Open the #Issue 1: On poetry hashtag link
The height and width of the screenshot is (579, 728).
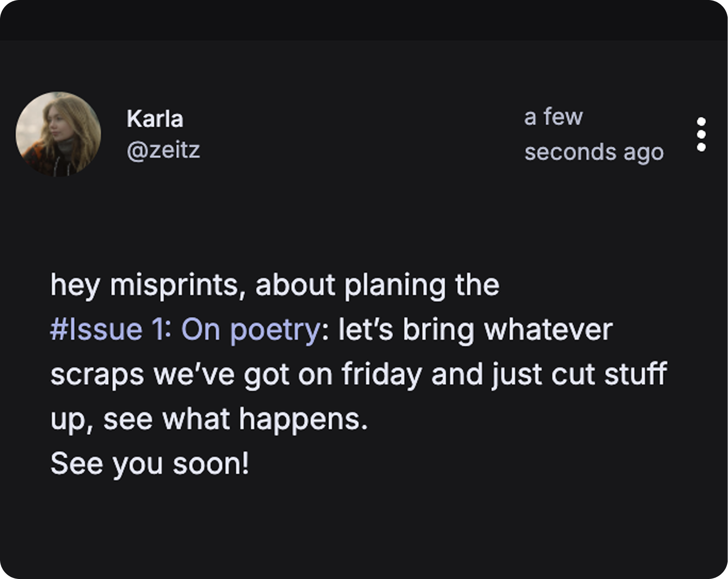(x=185, y=330)
